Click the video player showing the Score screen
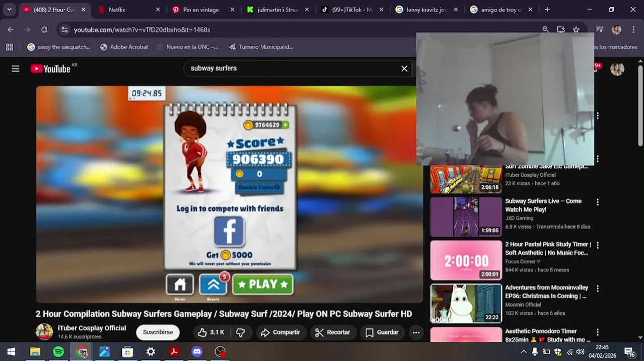This screenshot has height=361, width=644. click(x=229, y=195)
